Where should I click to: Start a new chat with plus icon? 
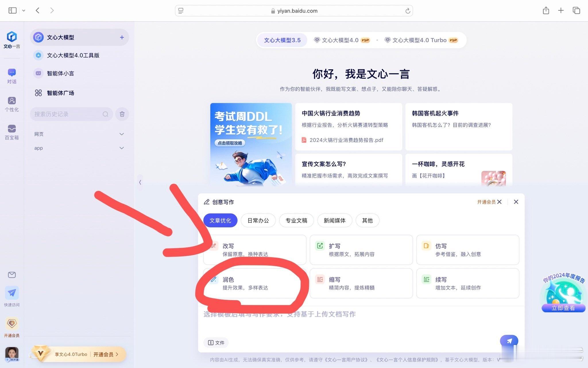point(122,37)
